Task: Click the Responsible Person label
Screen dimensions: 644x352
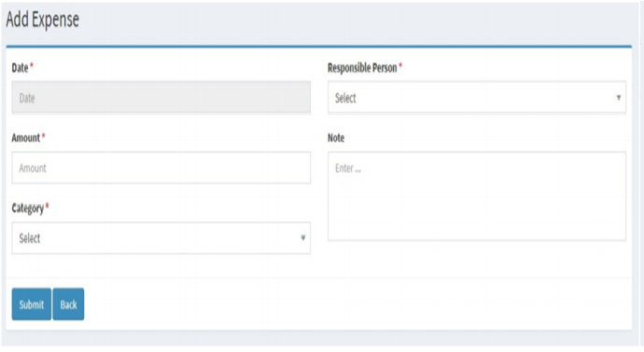Action: [362, 68]
